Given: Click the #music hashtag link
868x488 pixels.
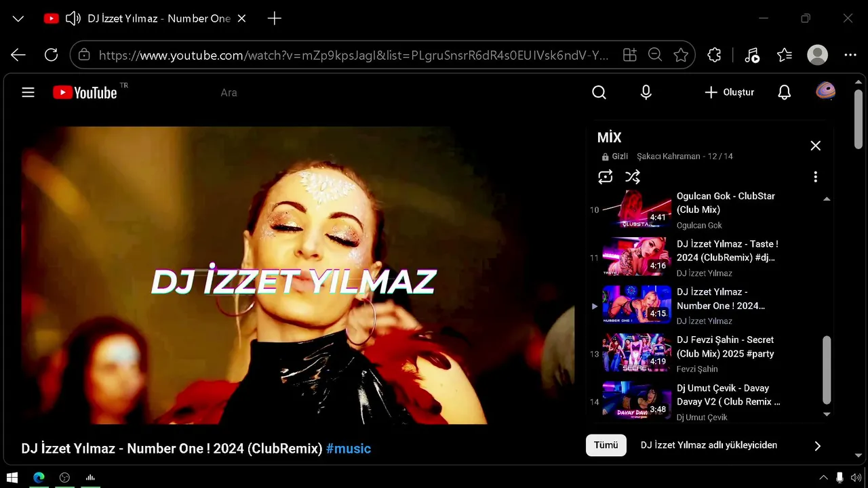Looking at the screenshot, I should (x=349, y=449).
